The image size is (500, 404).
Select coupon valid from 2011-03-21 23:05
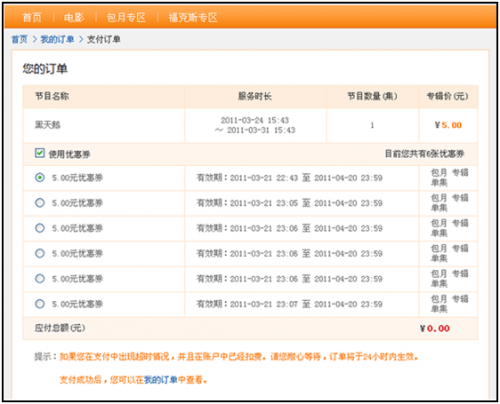point(40,203)
